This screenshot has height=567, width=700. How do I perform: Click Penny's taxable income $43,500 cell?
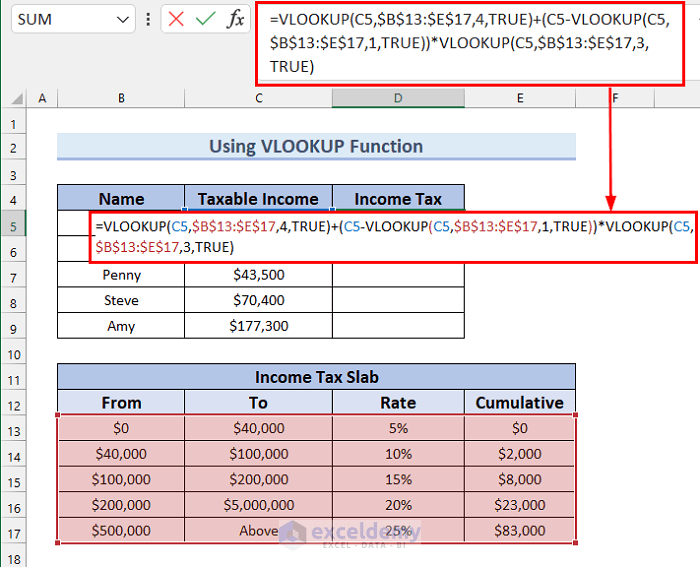pyautogui.click(x=258, y=275)
